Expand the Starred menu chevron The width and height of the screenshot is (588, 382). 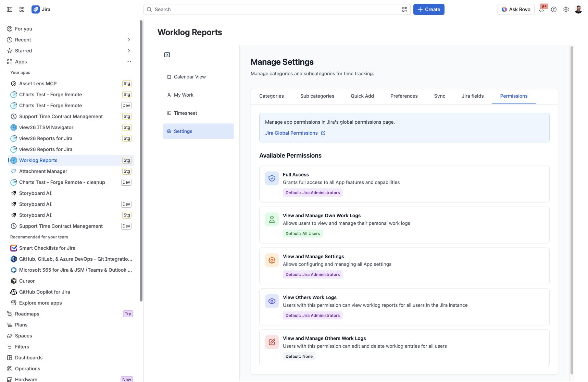pyautogui.click(x=129, y=51)
